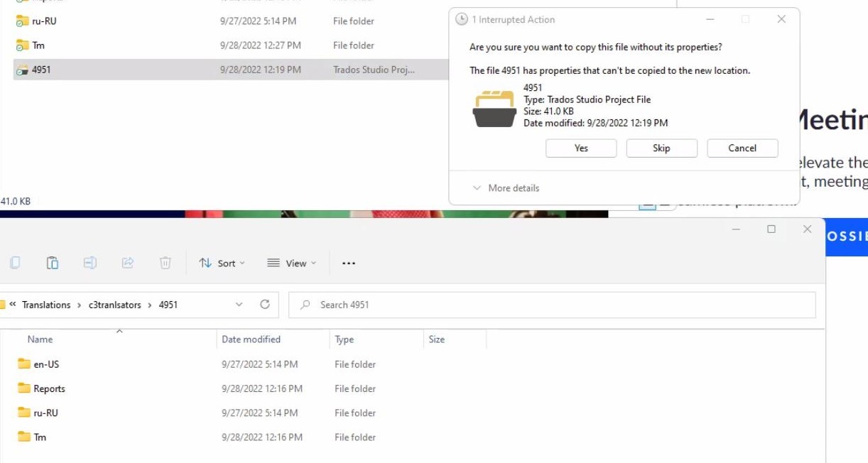Sort by the Size column header

click(x=437, y=339)
